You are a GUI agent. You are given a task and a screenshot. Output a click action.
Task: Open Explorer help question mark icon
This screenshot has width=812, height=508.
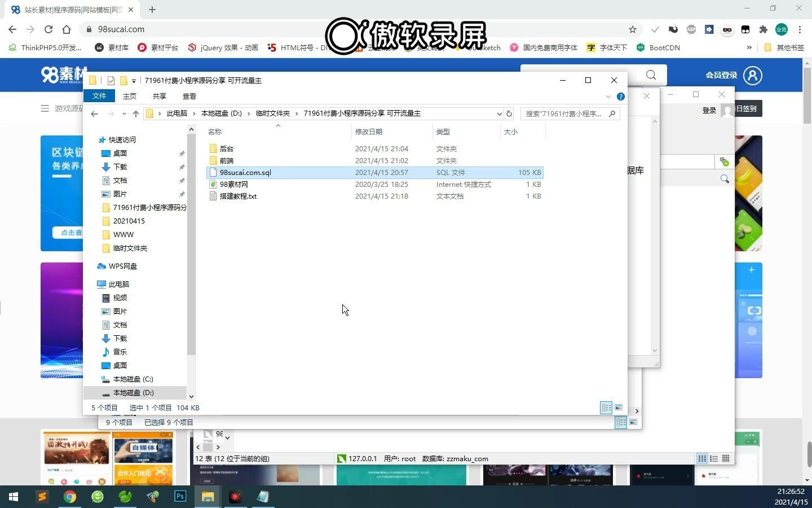coord(621,97)
